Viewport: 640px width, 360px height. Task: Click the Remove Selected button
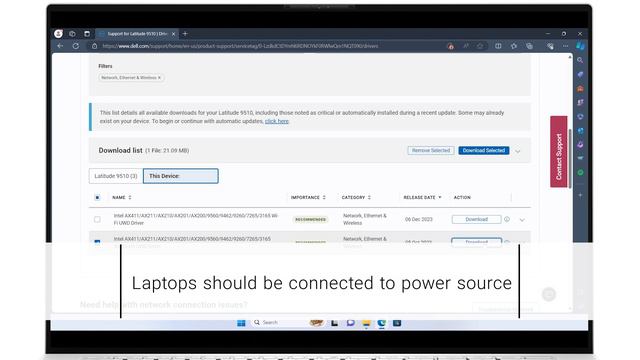tap(431, 151)
